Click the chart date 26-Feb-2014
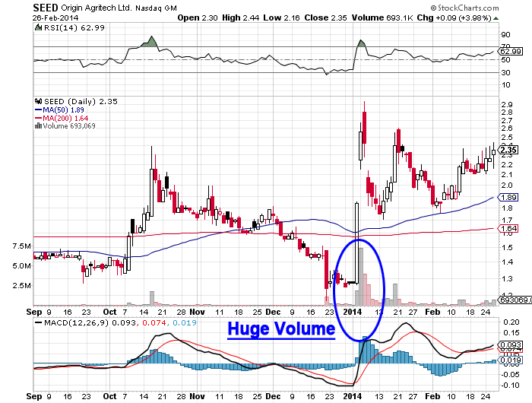 [55, 18]
